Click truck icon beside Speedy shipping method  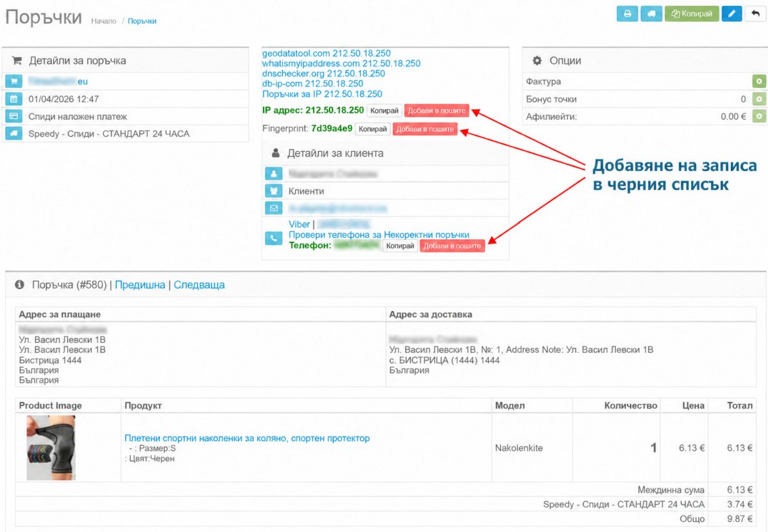coord(14,134)
